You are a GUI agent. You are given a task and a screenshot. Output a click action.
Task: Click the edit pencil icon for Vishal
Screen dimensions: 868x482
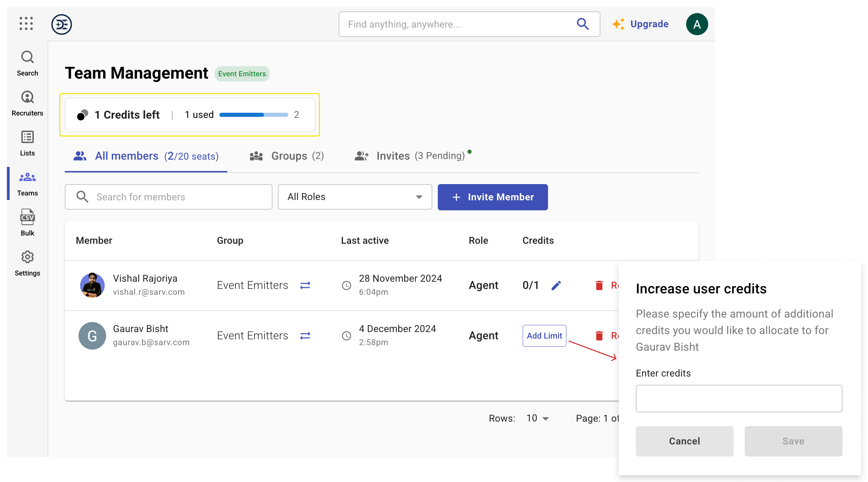click(556, 285)
